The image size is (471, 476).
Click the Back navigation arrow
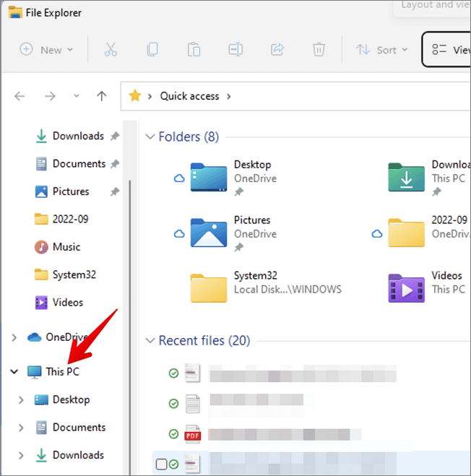tap(20, 96)
